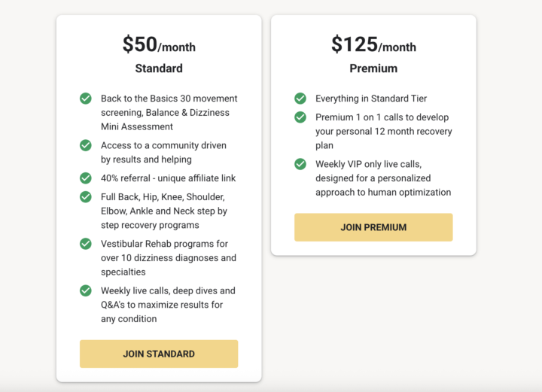Click checkmark beside Back to the Basics feature
The width and height of the screenshot is (542, 392).
click(86, 99)
